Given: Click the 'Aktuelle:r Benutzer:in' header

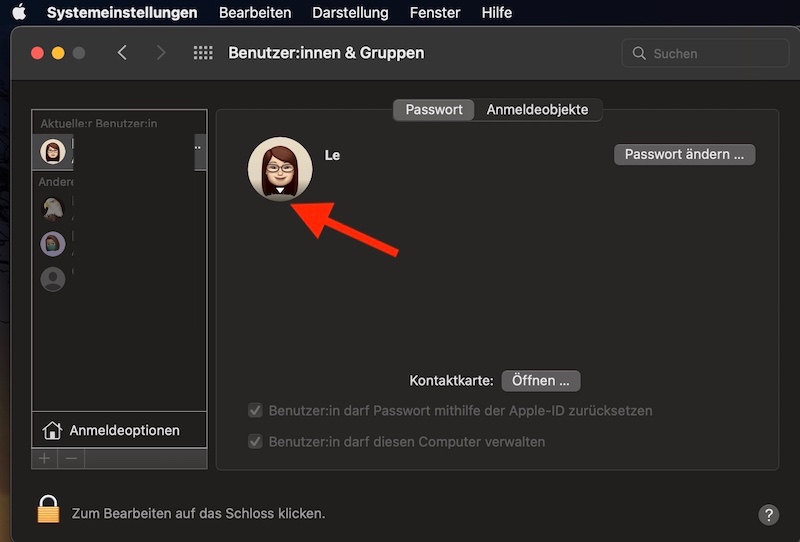Looking at the screenshot, I should (x=99, y=124).
